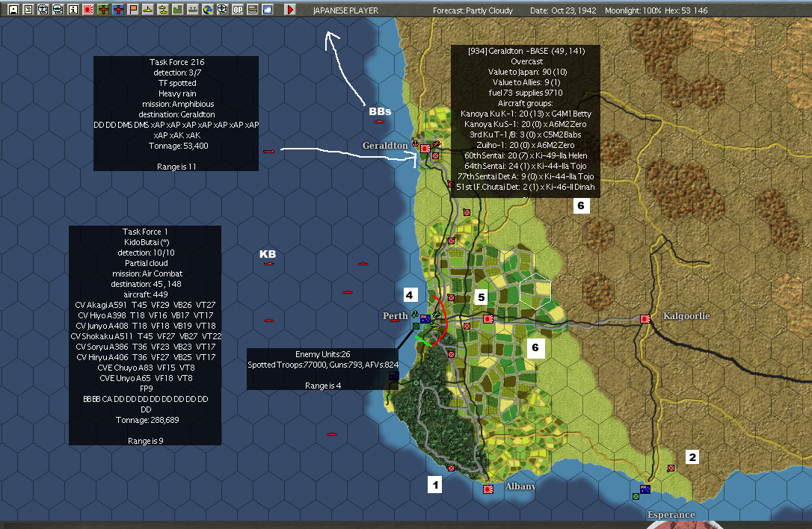Open the green industry building icon

click(x=178, y=9)
